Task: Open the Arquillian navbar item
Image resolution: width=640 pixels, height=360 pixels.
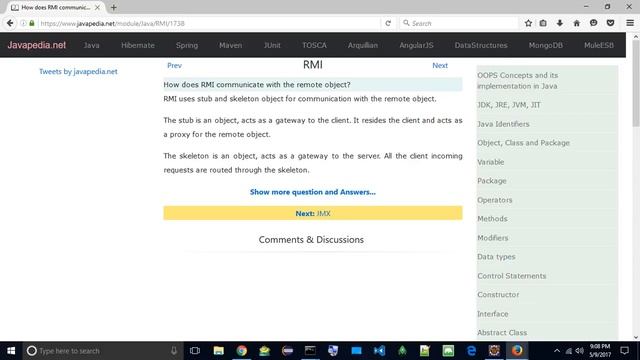Action: coord(363,45)
